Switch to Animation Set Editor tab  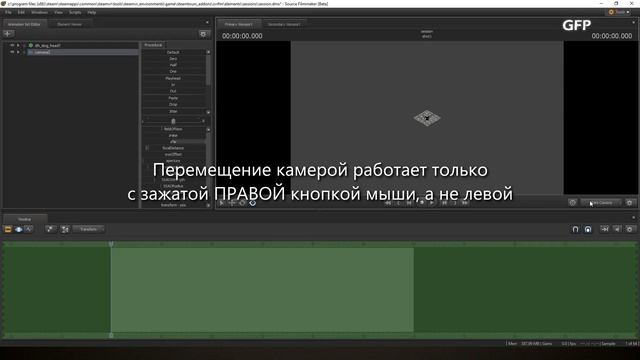[x=24, y=24]
